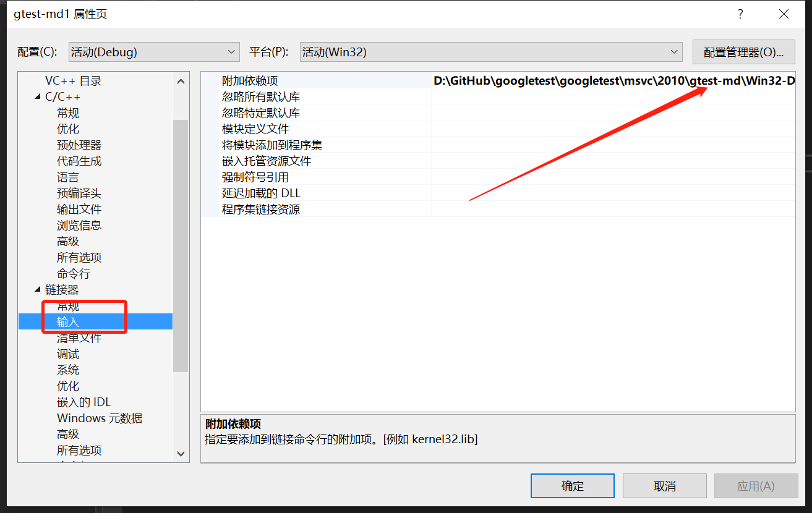Select 清单文件 under 链接器
The width and height of the screenshot is (812, 513).
[79, 338]
